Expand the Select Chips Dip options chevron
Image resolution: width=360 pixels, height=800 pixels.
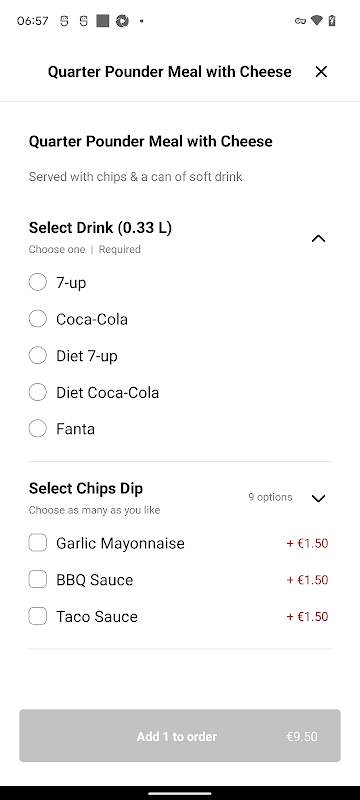pos(318,498)
